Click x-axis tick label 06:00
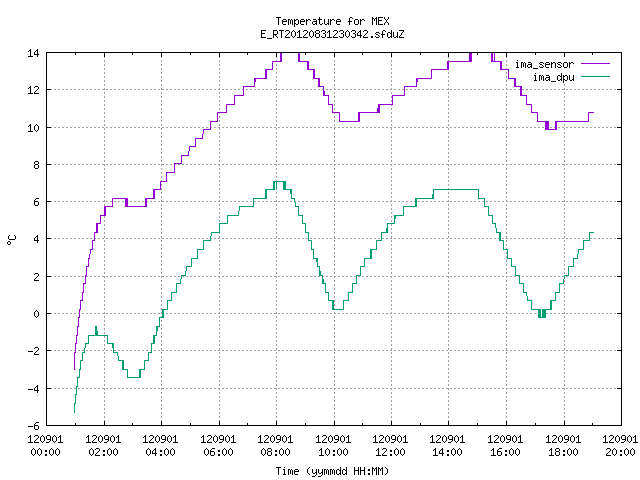This screenshot has height=480, width=640. click(x=218, y=453)
